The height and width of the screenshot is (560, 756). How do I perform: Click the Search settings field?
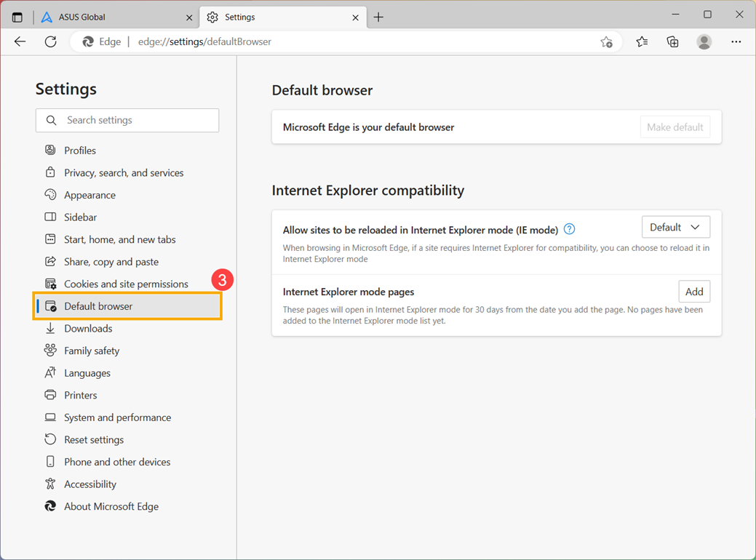[x=127, y=120]
